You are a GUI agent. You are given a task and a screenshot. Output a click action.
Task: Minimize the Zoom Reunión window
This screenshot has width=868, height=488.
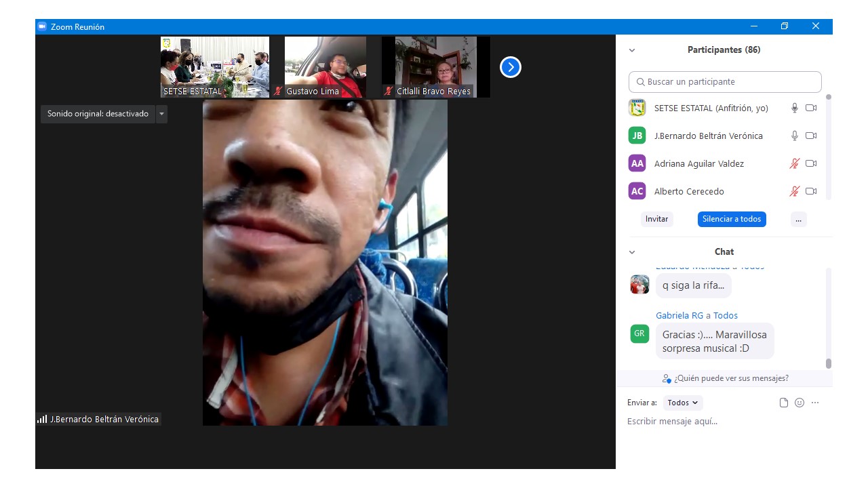pyautogui.click(x=754, y=26)
